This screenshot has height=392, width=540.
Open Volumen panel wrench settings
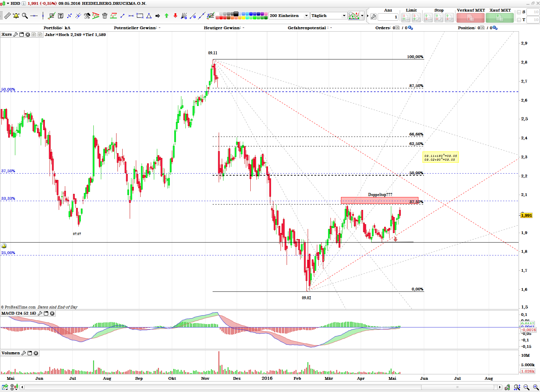[23, 353]
